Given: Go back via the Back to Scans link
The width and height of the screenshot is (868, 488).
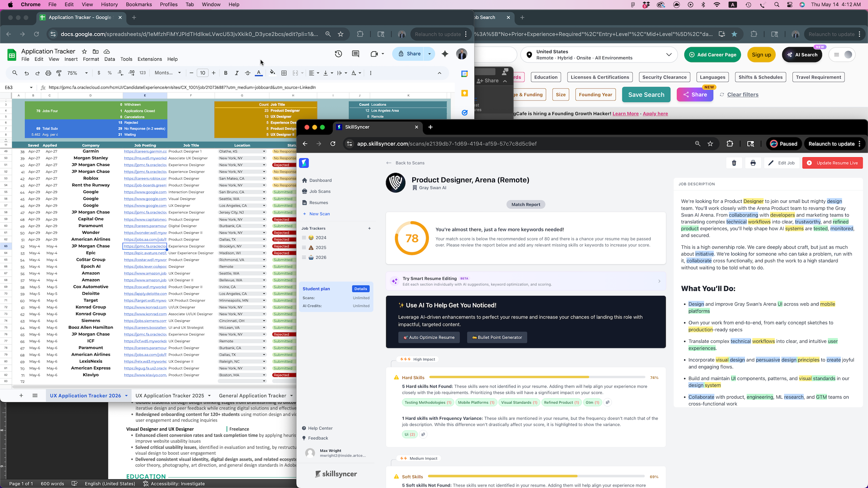Looking at the screenshot, I should 405,163.
